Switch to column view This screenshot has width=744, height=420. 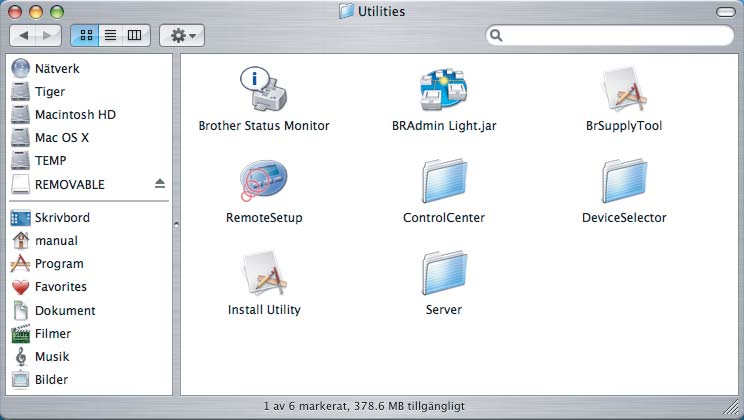click(136, 35)
